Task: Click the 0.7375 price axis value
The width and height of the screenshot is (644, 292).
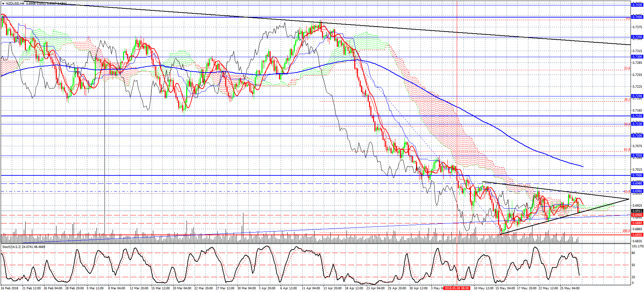Action: pyautogui.click(x=638, y=27)
